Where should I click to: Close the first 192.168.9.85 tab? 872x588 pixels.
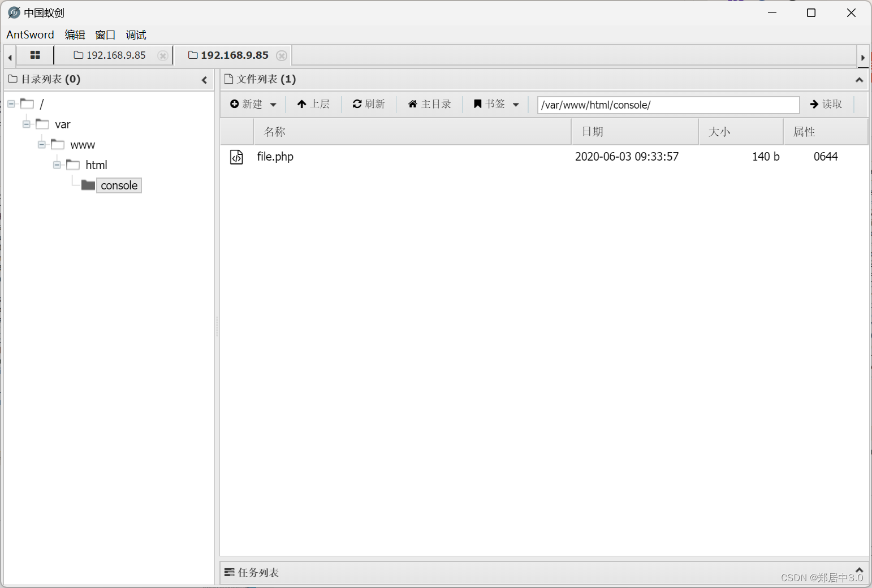pos(162,55)
